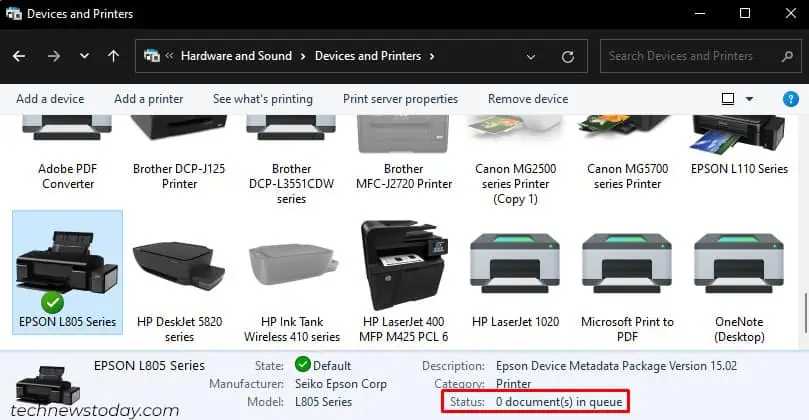Image resolution: width=809 pixels, height=420 pixels.
Task: Select the HP LaserJet 1020 printer
Action: 515,263
